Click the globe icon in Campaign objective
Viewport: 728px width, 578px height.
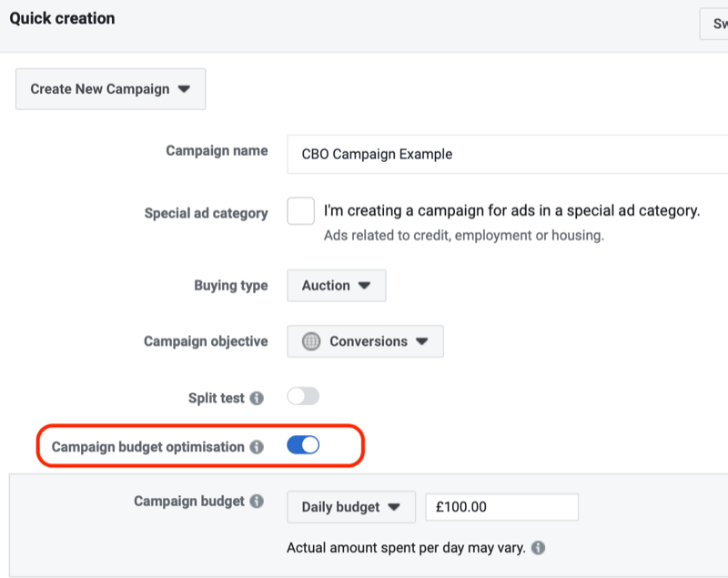point(311,341)
